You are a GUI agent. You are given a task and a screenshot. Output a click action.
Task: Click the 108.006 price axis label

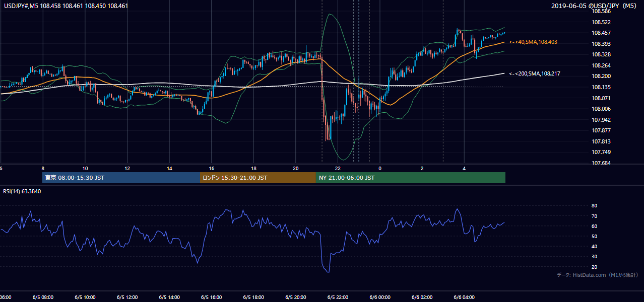point(601,109)
